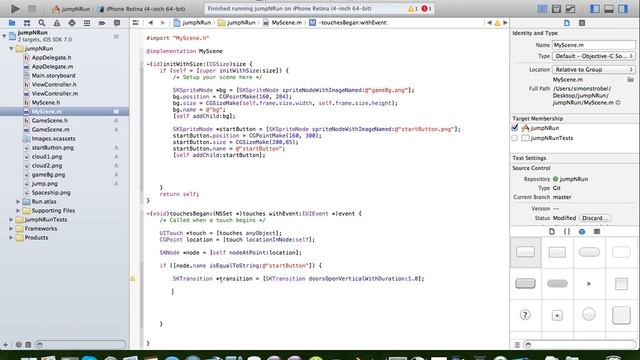Switch to Version editor
Image resolution: width=640 pixels, height=360 pixels.
pyautogui.click(x=570, y=9)
